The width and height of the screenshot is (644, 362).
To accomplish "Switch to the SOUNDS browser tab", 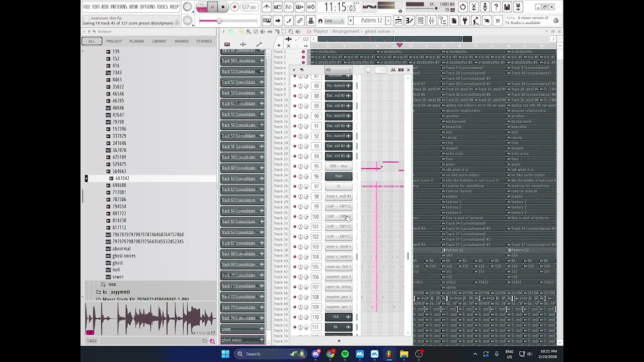I will [x=182, y=41].
